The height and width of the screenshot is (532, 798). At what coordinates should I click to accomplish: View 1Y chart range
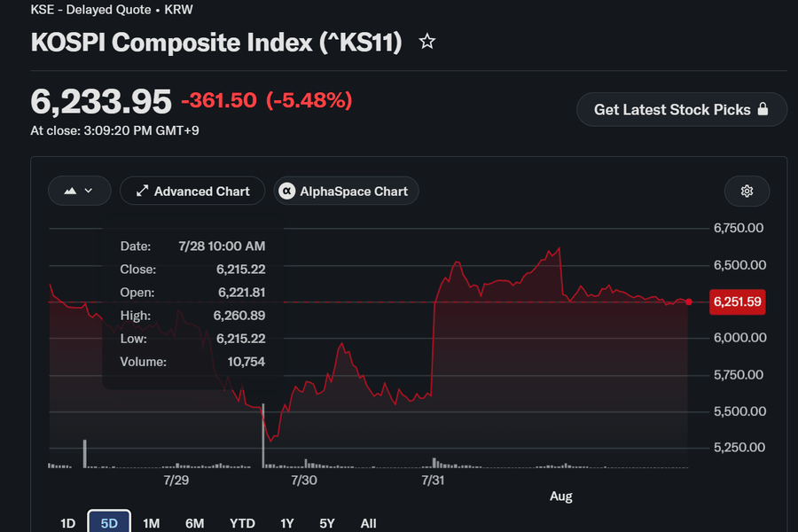pyautogui.click(x=287, y=523)
